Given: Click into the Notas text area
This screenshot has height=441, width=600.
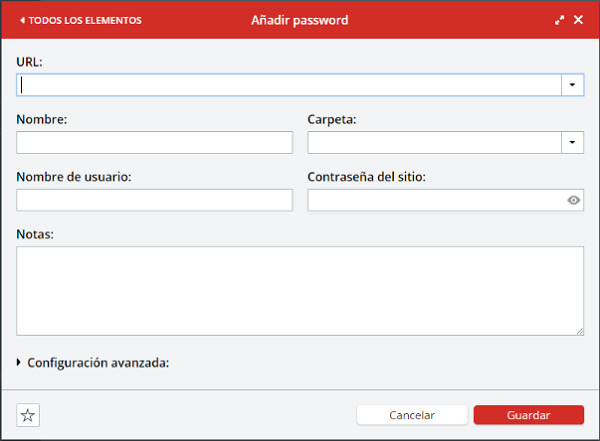Looking at the screenshot, I should point(300,290).
